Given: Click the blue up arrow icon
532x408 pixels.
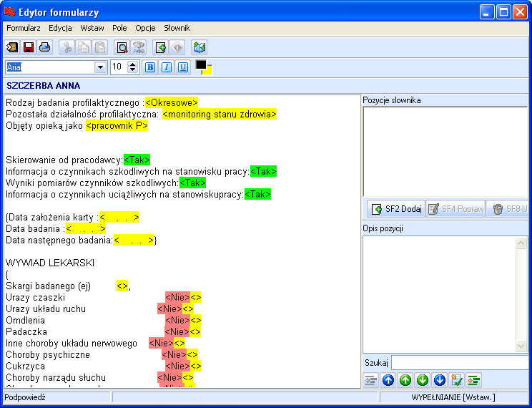Looking at the screenshot, I should coord(388,380).
